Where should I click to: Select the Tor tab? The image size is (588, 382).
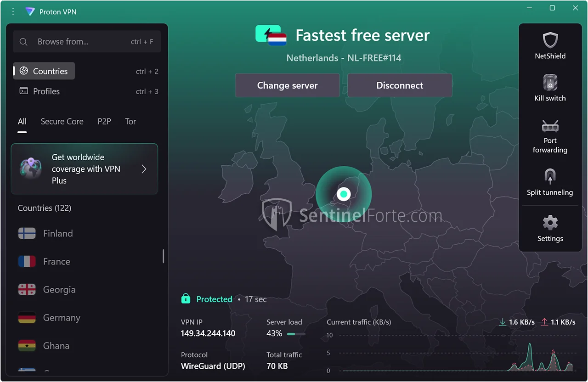click(130, 122)
